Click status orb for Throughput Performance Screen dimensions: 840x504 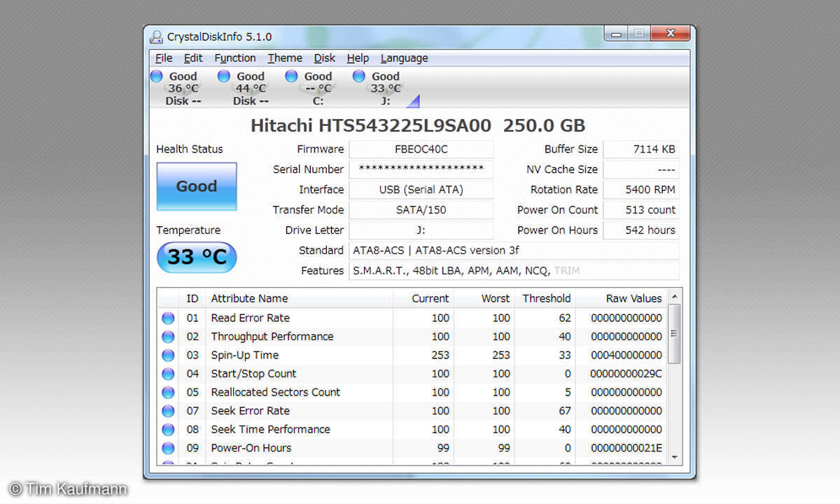coord(168,337)
